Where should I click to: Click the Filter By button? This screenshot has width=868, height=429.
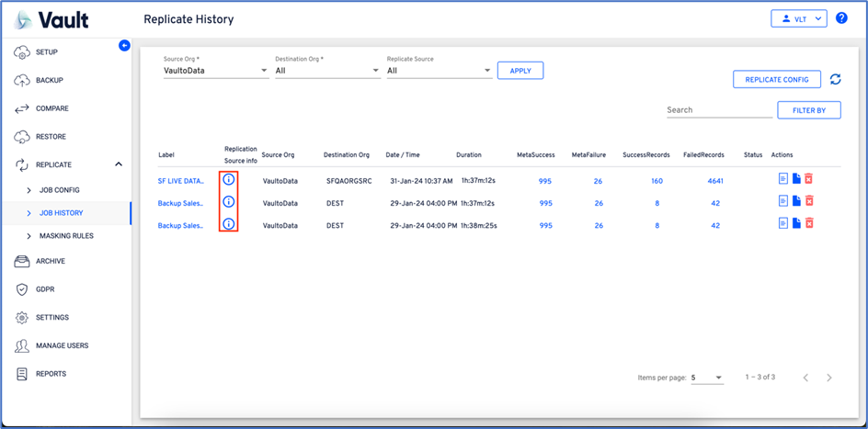(808, 110)
